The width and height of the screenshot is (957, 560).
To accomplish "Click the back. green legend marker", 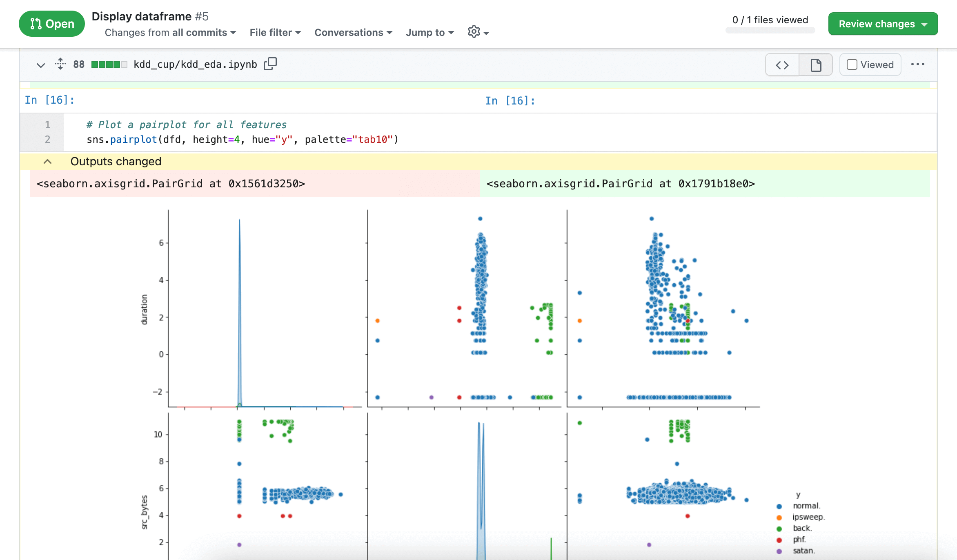I will pyautogui.click(x=779, y=529).
